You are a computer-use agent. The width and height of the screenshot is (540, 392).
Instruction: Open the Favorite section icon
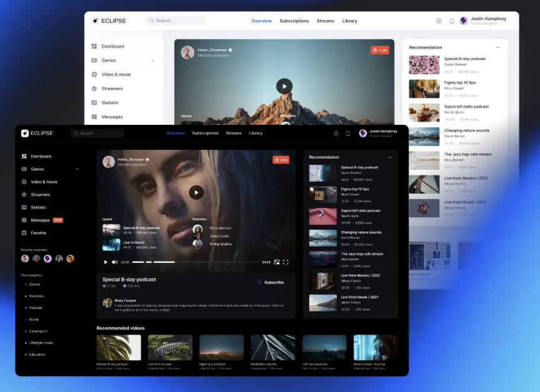24,233
